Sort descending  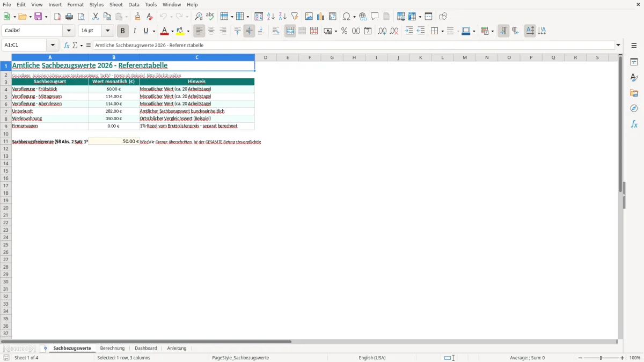[x=283, y=17]
